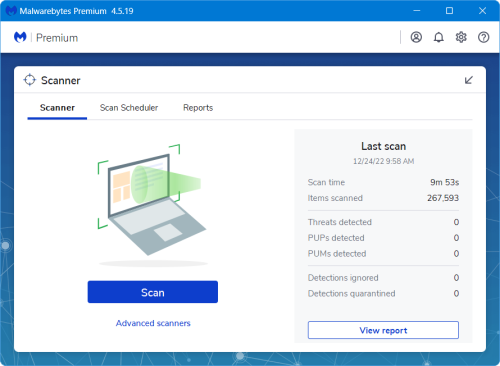Click the title Malwarebytes Premium 4.5.19
Viewport: 500px width, 366px height.
point(76,11)
